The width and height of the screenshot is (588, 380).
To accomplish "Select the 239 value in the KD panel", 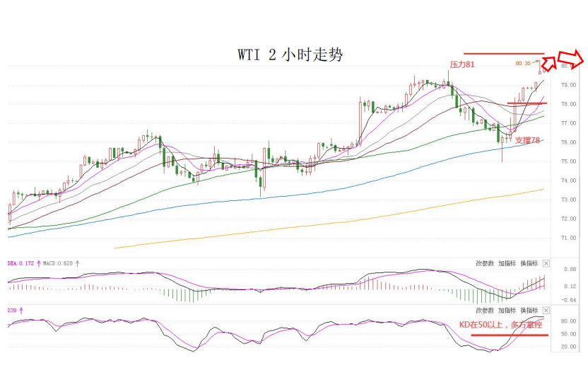I will (x=12, y=311).
